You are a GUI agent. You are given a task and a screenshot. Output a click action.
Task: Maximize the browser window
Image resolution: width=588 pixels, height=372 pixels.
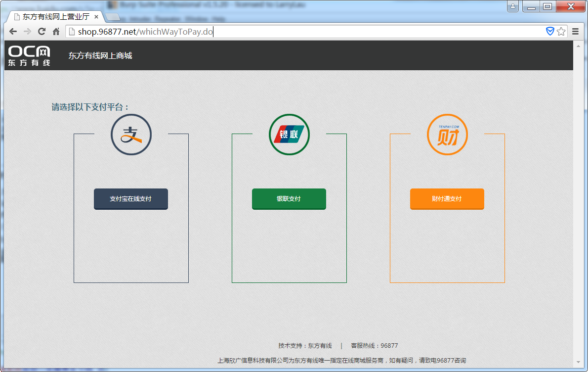pyautogui.click(x=547, y=6)
